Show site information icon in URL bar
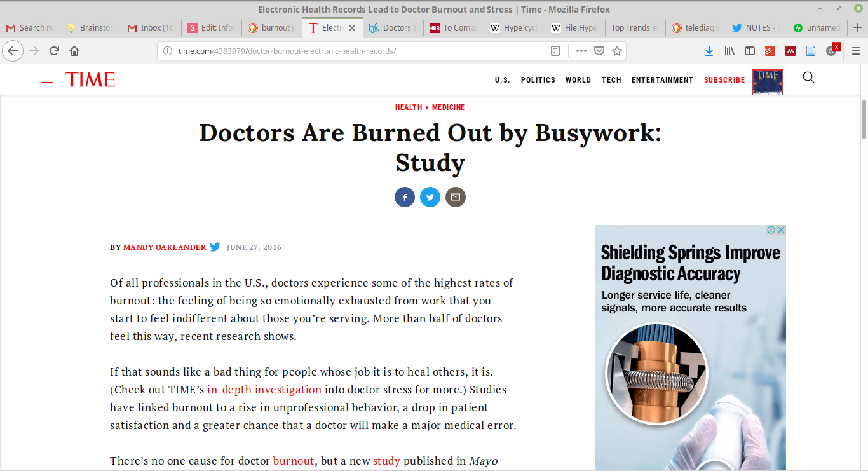This screenshot has width=868, height=471. point(168,51)
